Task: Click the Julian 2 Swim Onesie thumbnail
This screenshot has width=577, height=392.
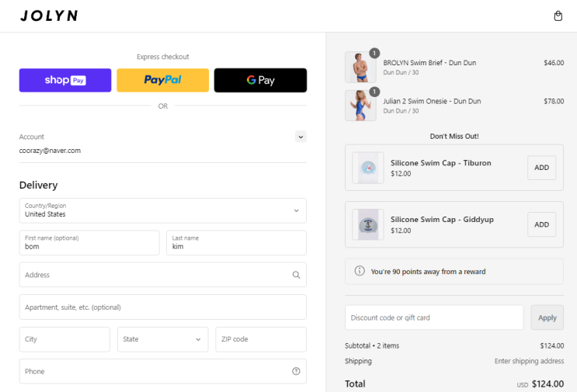Action: point(360,106)
